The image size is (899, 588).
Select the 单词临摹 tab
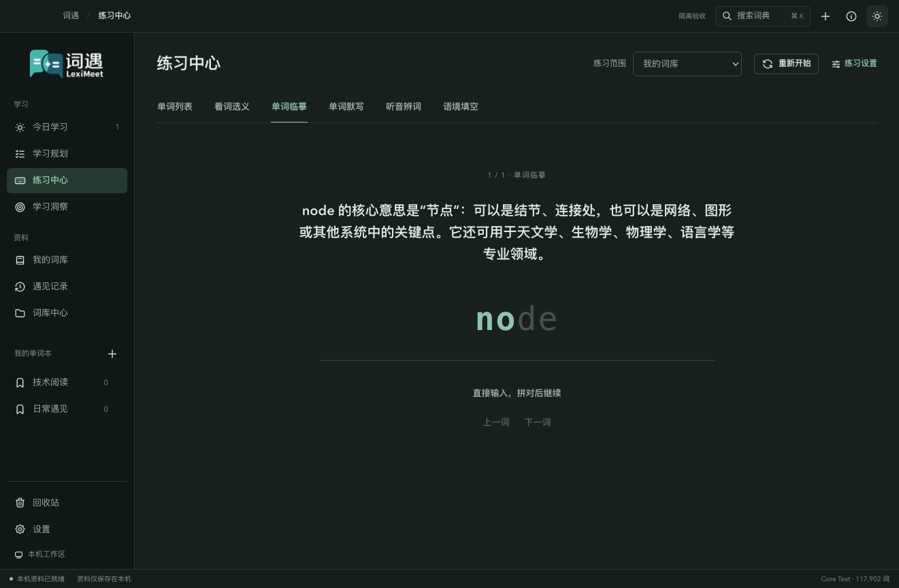289,107
